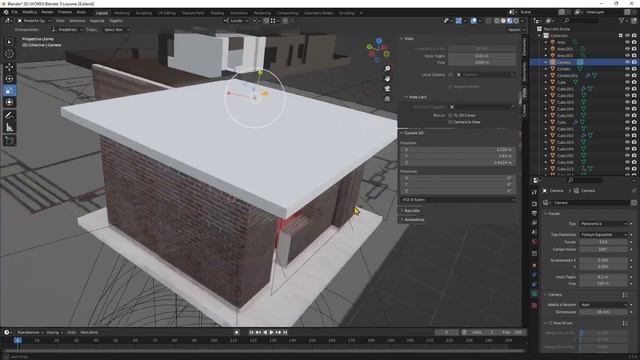
Task: Switch to the Shading workspace tab
Action: pos(217,13)
